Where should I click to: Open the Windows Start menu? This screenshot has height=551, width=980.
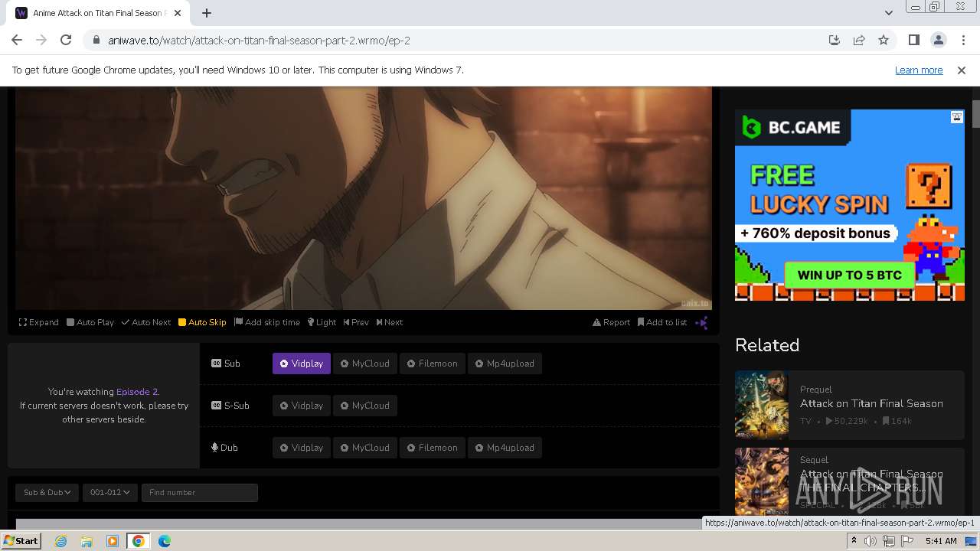click(x=21, y=541)
